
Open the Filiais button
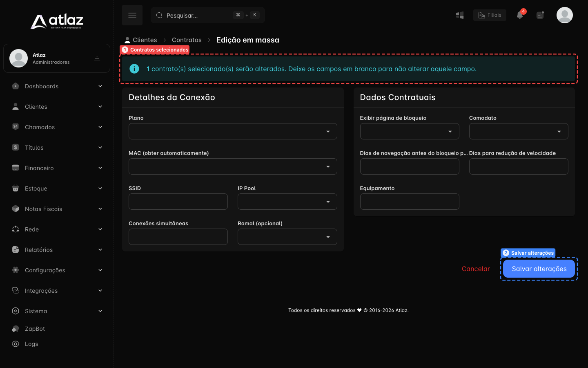[490, 15]
